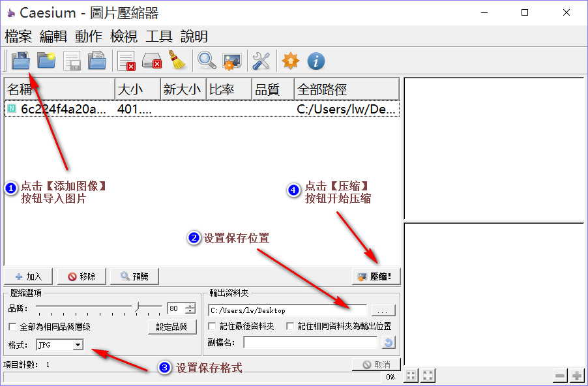The image size is (588, 386).
Task: Increase quality with stepper up arrow
Action: (190, 306)
